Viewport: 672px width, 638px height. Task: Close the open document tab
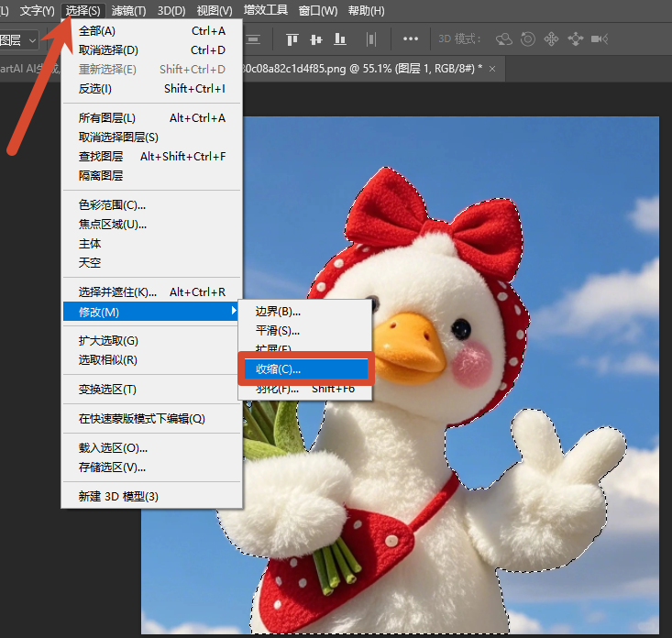492,69
